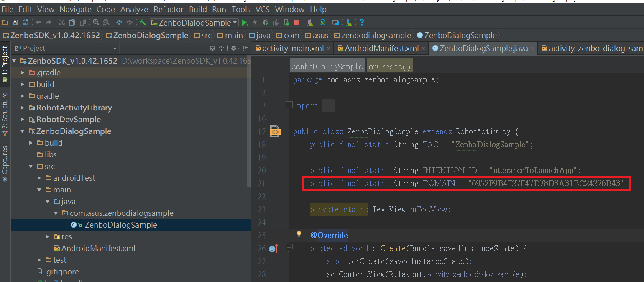Open the ZenboDialogSample run configuration dropdown
This screenshot has height=282, width=644.
[194, 22]
